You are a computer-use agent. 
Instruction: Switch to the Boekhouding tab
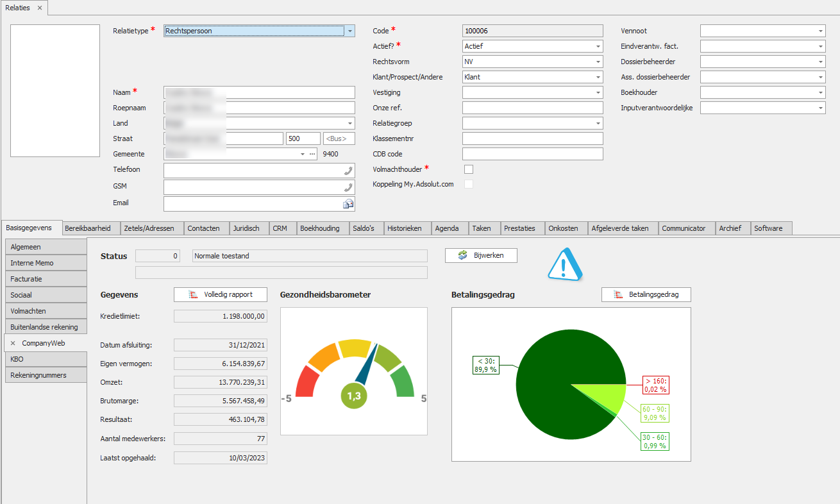pyautogui.click(x=320, y=228)
